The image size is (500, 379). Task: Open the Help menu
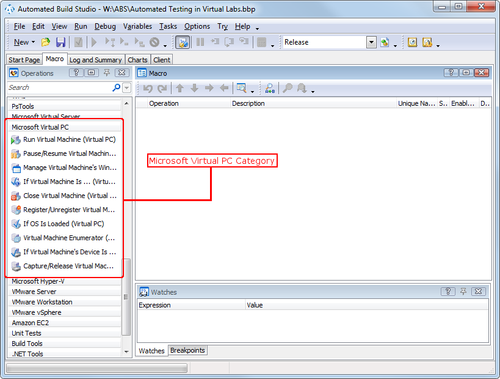(x=242, y=26)
